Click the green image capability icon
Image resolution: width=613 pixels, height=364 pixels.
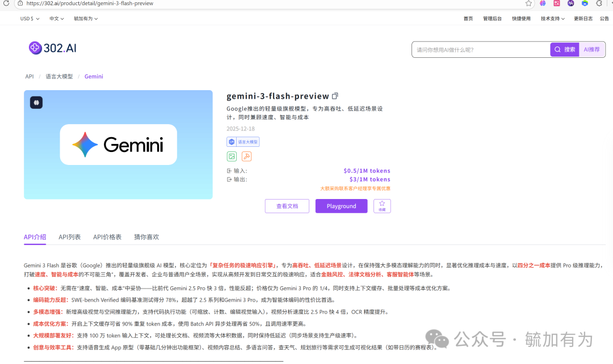click(x=231, y=156)
